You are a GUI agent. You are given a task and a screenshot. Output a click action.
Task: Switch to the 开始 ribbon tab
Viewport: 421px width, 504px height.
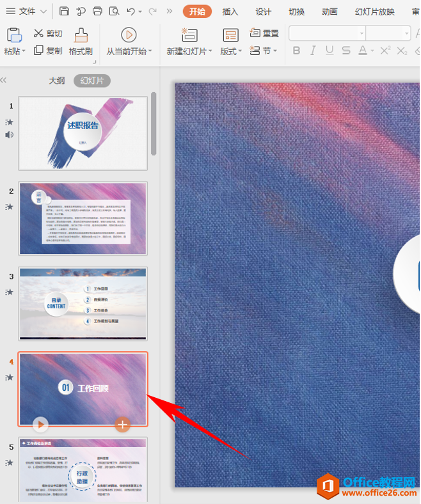[x=197, y=12]
